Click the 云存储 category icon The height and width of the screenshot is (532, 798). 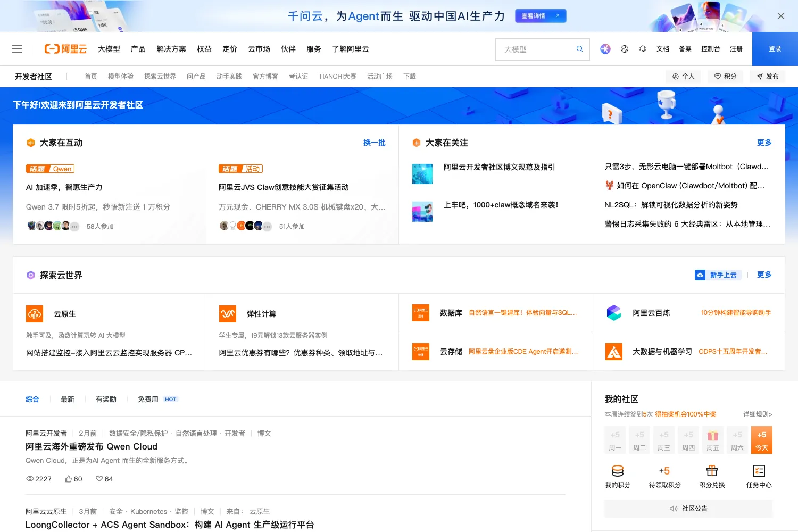coord(421,352)
